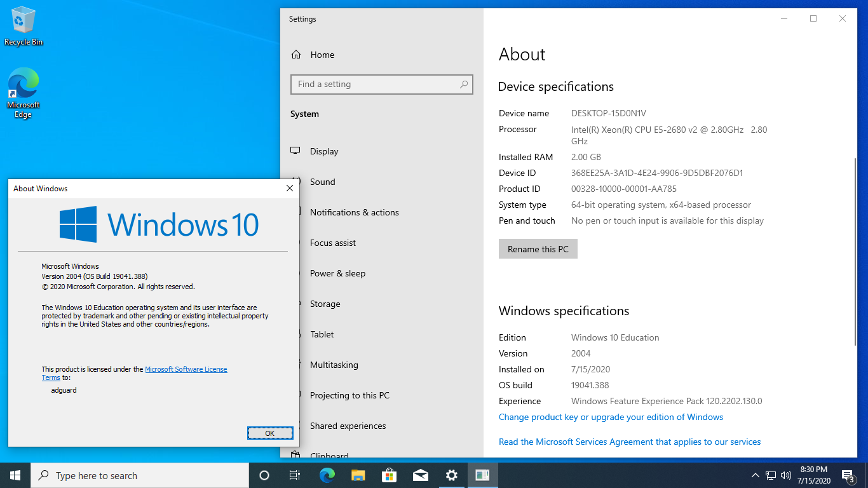
Task: Click the Home icon in Settings
Action: pos(296,55)
